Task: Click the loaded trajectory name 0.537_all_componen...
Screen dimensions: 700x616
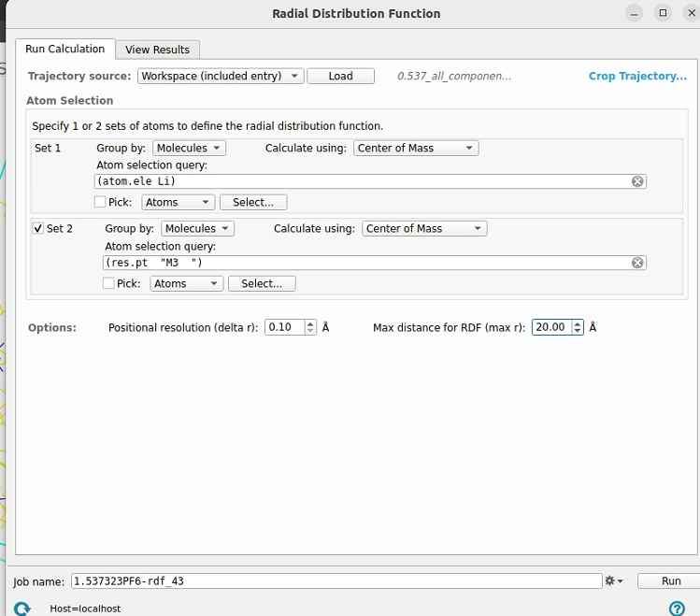Action: pos(454,77)
